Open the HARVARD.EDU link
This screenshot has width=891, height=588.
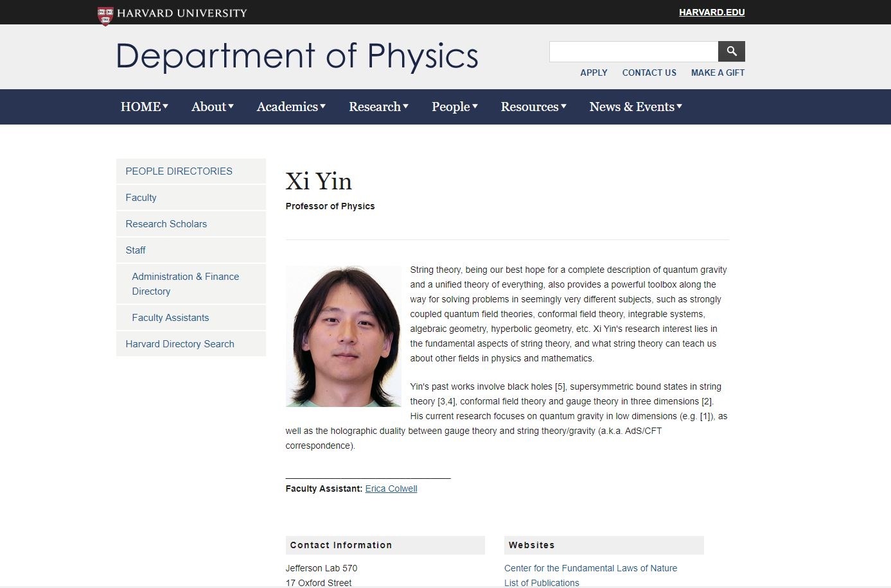coord(712,12)
